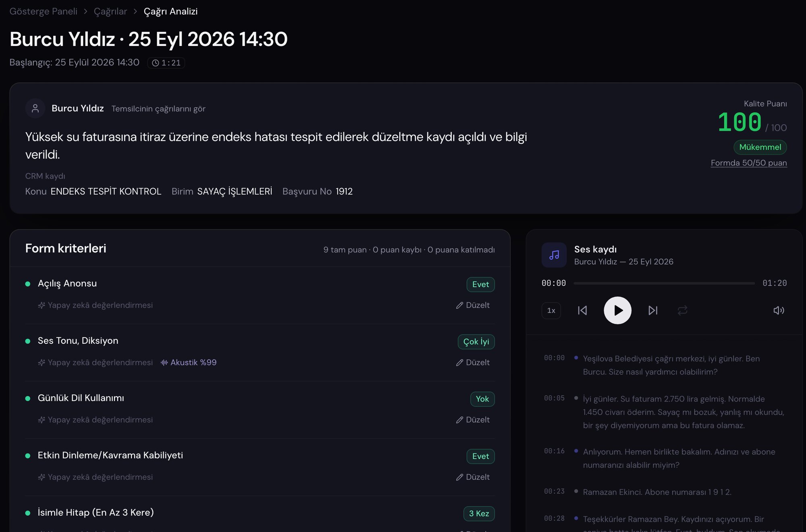Go to Çağrılar breadcrumb

click(x=110, y=11)
